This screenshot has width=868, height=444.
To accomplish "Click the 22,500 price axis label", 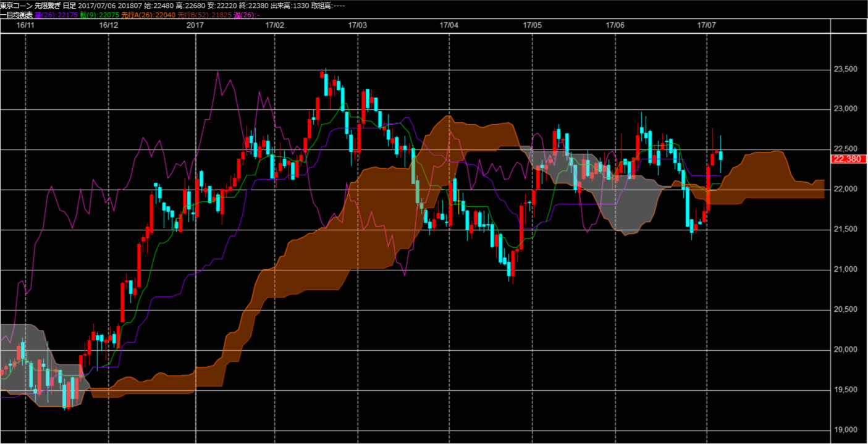I will [845, 149].
